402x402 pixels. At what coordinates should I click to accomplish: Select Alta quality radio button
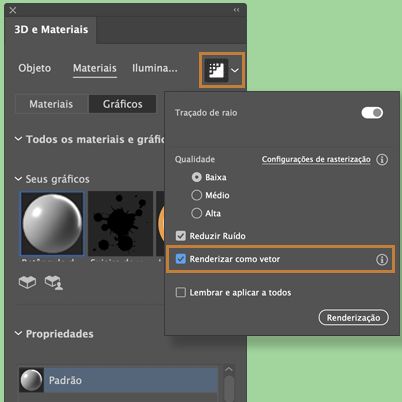click(x=197, y=213)
